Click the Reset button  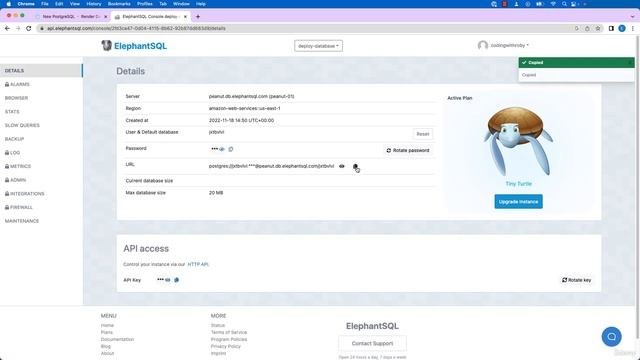tap(422, 134)
